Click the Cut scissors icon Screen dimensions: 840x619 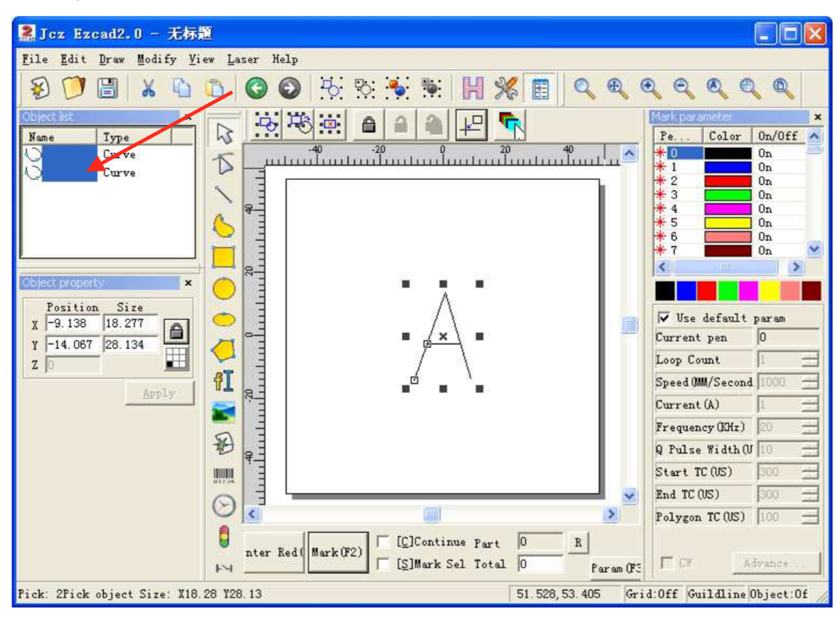(148, 88)
